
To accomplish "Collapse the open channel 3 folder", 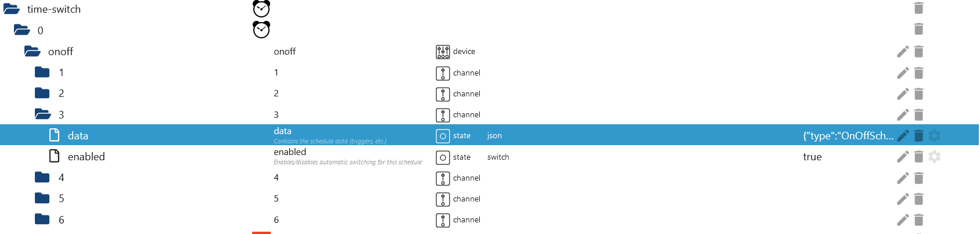I will [42, 114].
